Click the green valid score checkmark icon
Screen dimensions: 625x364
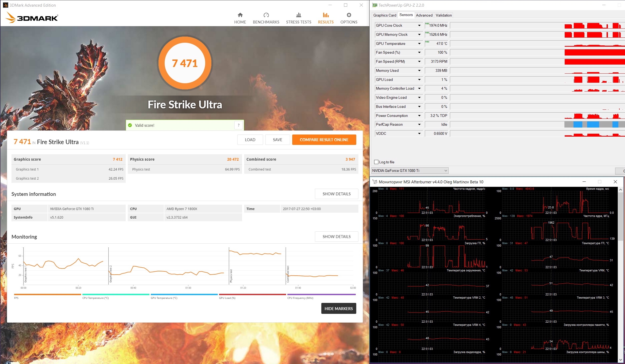[x=130, y=125]
